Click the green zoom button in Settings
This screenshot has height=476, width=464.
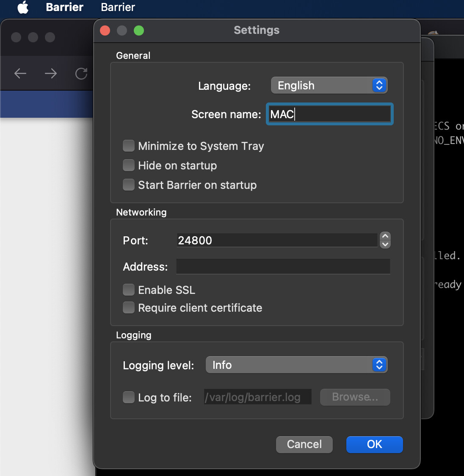pos(139,30)
